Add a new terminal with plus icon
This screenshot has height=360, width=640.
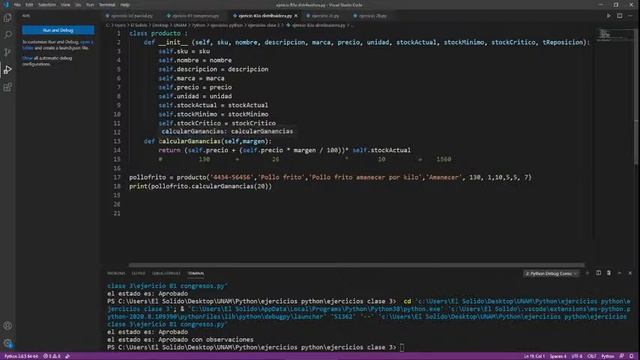[x=587, y=273]
